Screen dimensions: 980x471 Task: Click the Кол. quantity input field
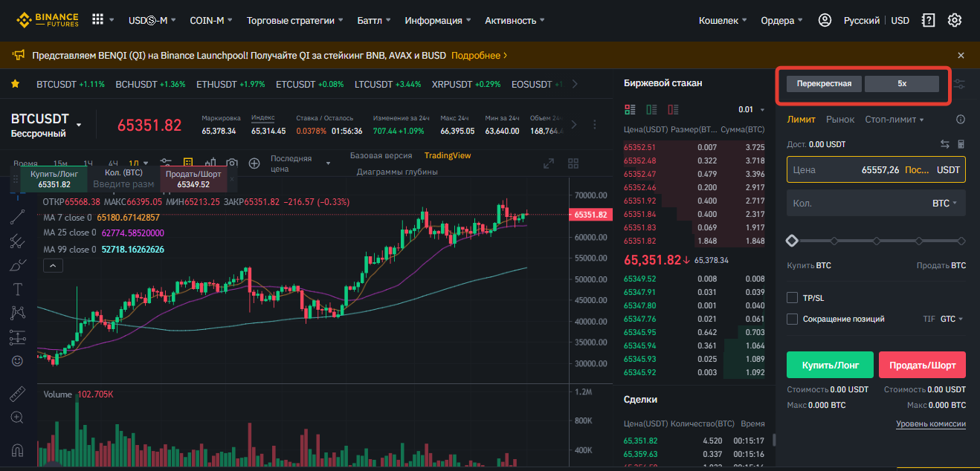coord(876,203)
